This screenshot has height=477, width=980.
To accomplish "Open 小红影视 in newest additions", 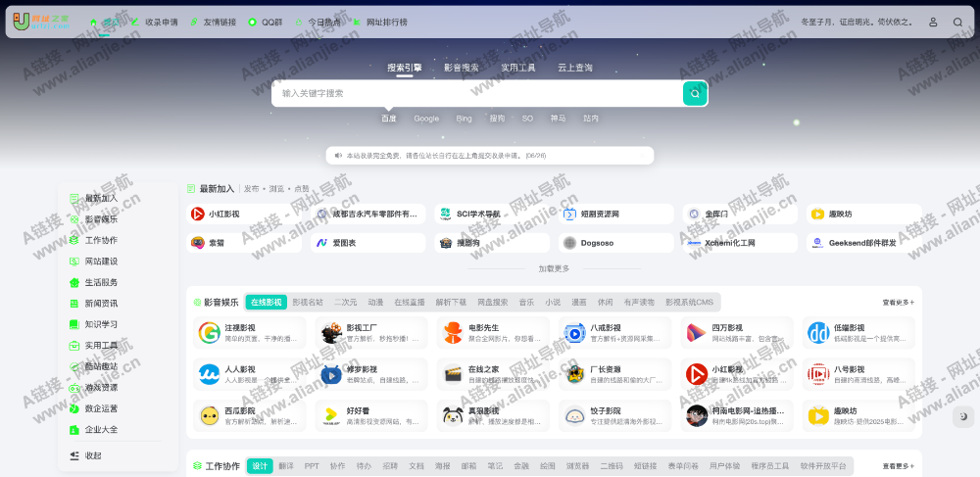I will click(x=244, y=215).
